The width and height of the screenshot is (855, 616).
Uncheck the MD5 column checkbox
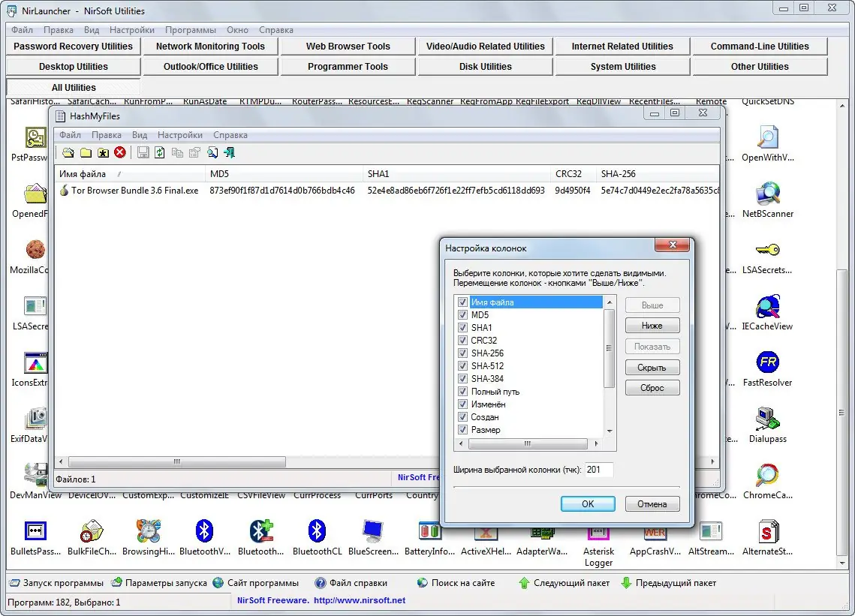[462, 314]
